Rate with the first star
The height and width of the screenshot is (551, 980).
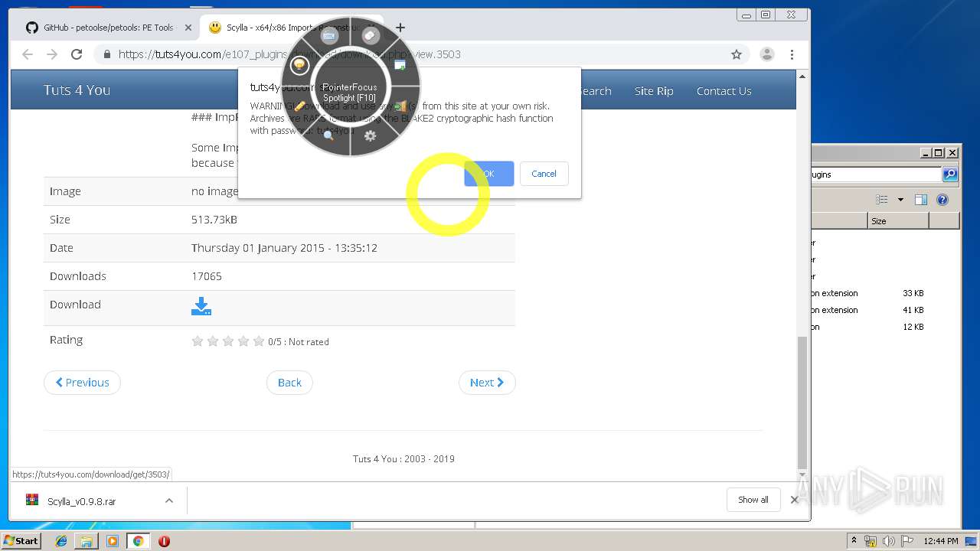tap(198, 341)
